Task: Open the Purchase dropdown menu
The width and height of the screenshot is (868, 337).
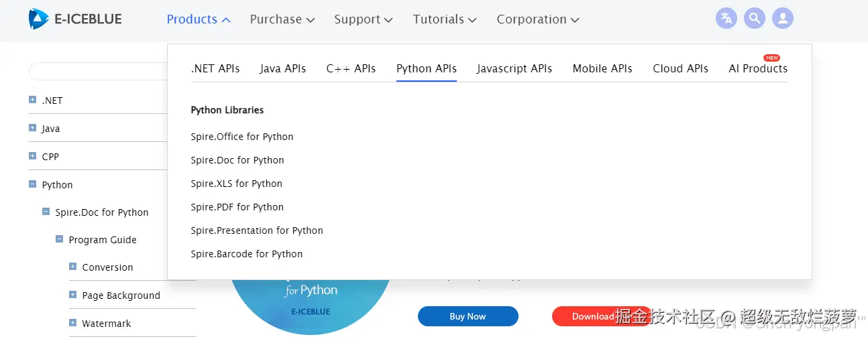Action: 282,19
